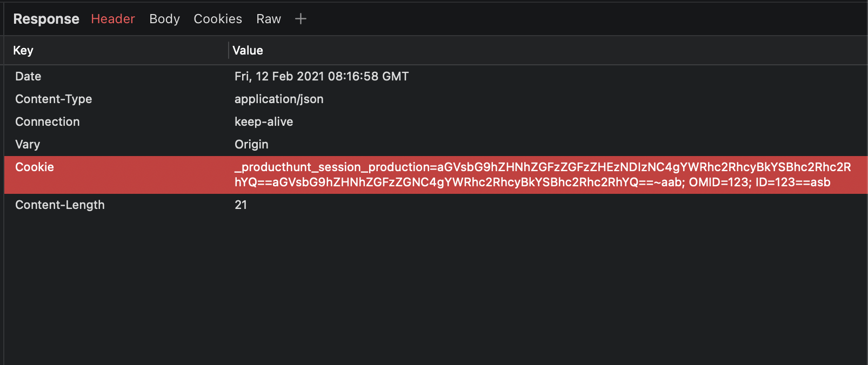Click the Key column header
868x365 pixels.
(x=23, y=50)
